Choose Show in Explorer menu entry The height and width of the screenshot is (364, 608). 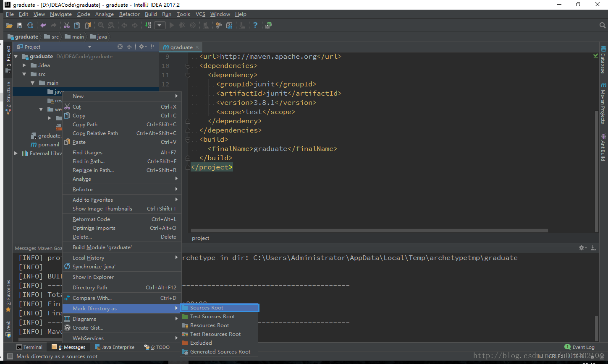pyautogui.click(x=122, y=277)
